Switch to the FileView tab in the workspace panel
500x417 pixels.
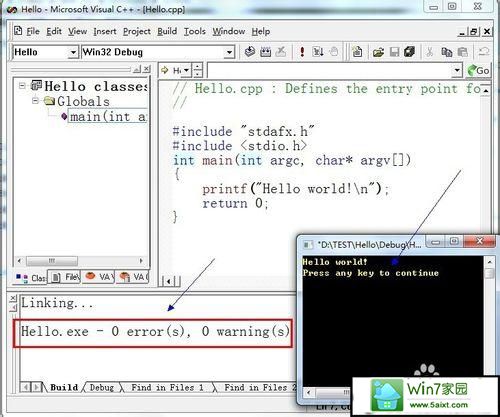click(x=64, y=277)
